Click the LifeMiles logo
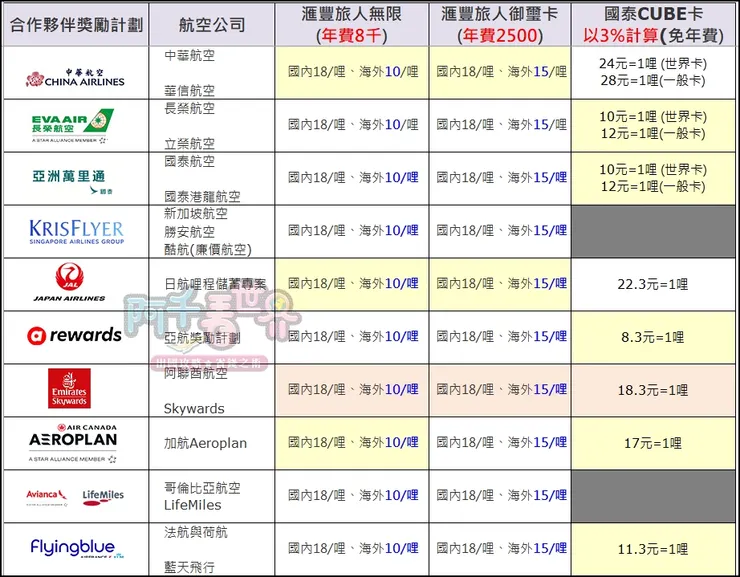The image size is (740, 577). (103, 497)
